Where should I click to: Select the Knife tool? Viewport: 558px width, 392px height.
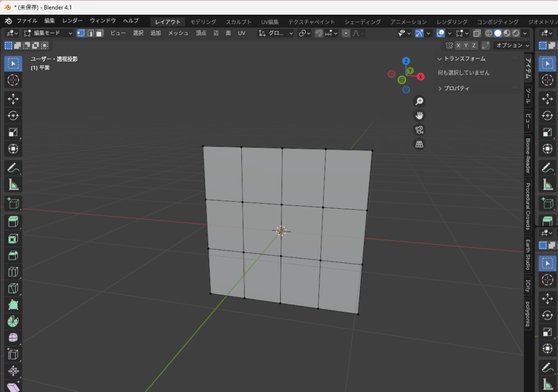tap(13, 288)
